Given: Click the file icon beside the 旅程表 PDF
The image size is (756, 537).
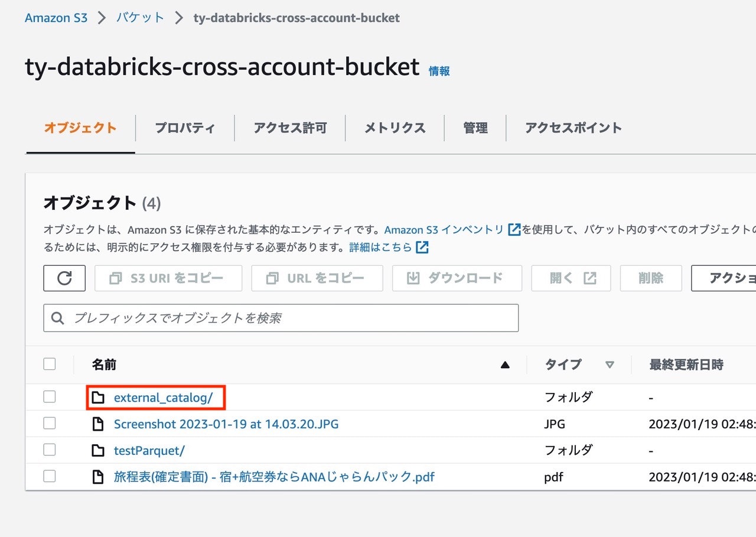Looking at the screenshot, I should (x=98, y=477).
